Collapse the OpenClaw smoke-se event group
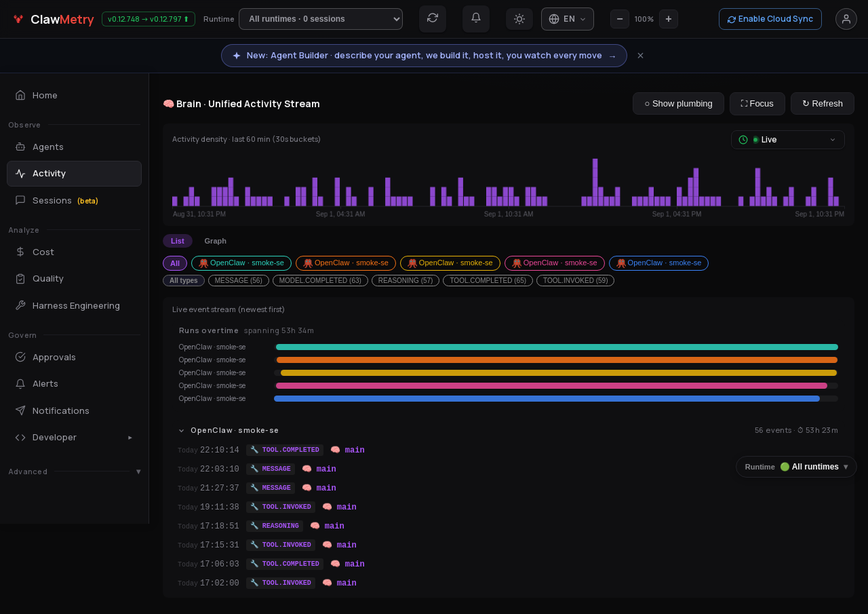Image resolution: width=868 pixels, height=614 pixels. [x=182, y=430]
